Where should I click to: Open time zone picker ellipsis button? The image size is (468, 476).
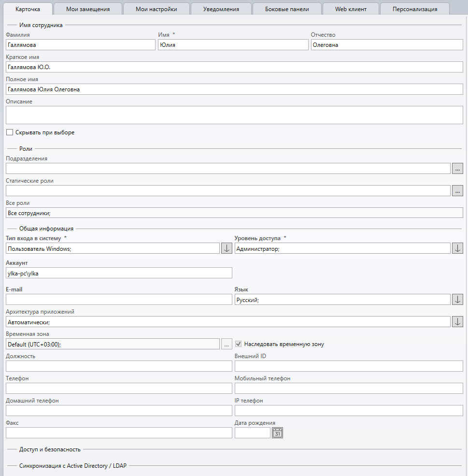tap(227, 344)
